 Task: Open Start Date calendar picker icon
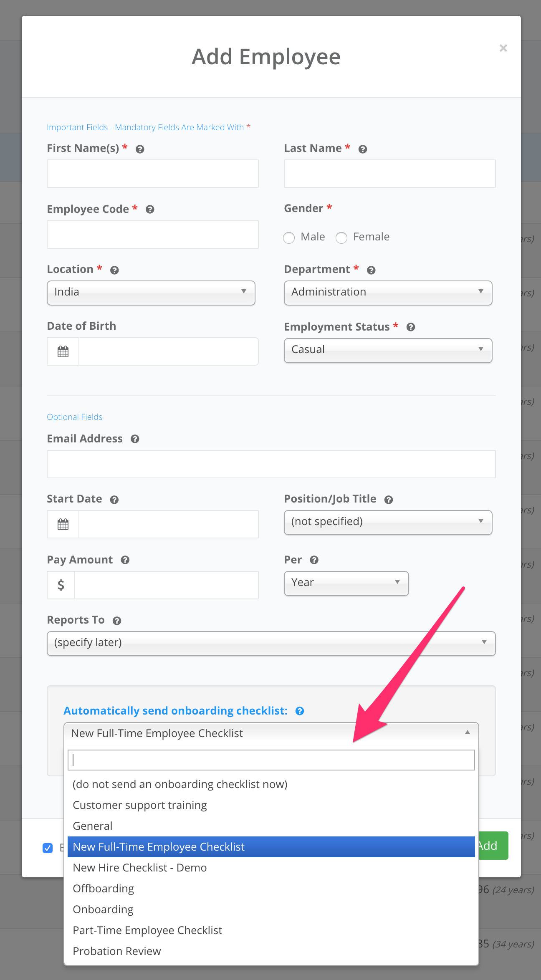coord(63,524)
